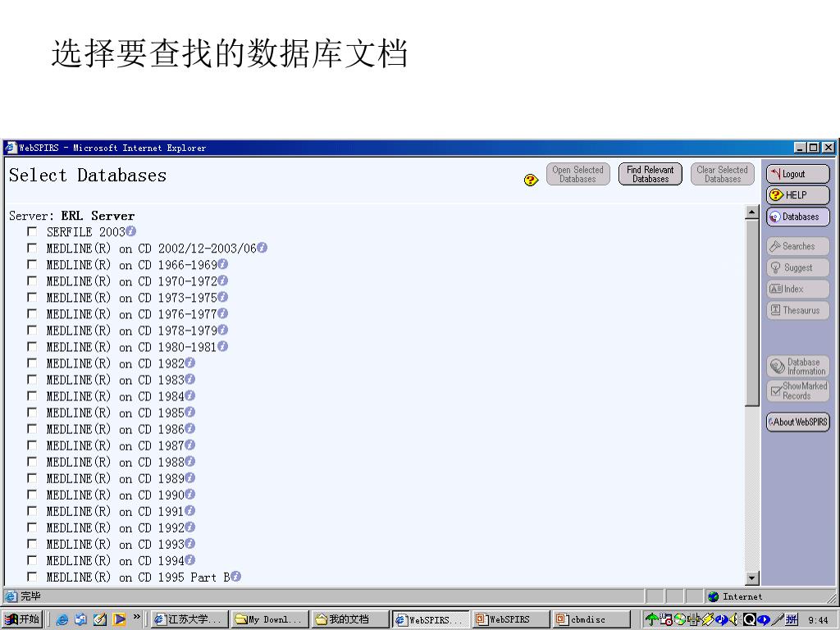Click Clear Selected Databases button
840x630 pixels.
click(x=723, y=174)
